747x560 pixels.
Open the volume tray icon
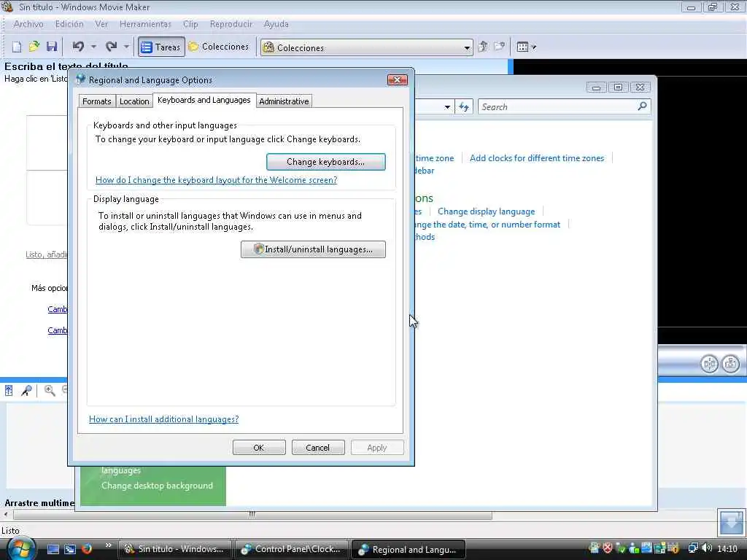707,548
